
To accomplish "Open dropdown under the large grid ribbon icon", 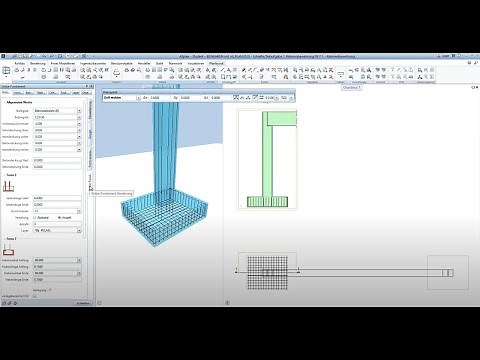I will [x=6, y=77].
